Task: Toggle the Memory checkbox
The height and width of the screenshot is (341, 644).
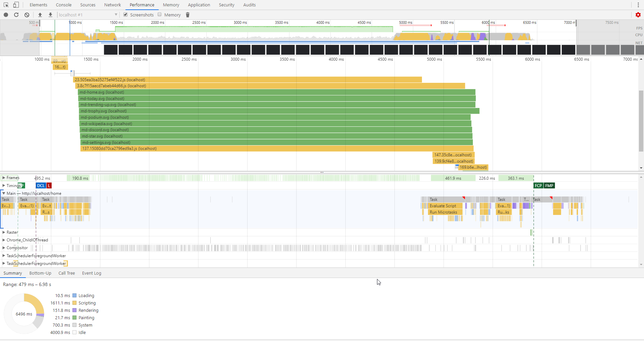Action: (x=160, y=14)
